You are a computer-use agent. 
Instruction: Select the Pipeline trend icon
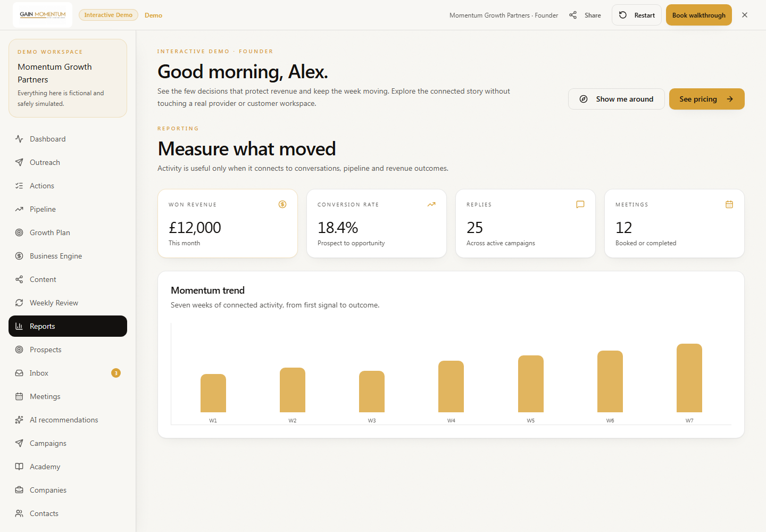point(19,209)
